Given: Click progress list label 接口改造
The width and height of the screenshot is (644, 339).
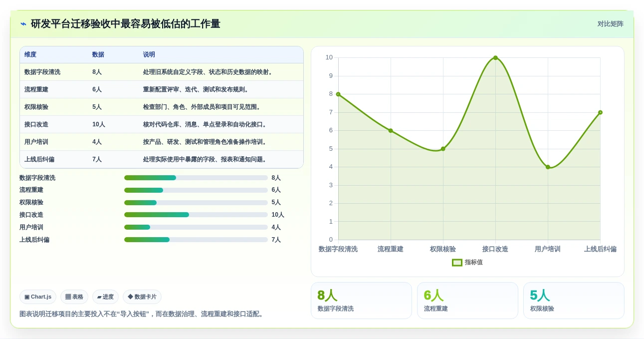Looking at the screenshot, I should pos(31,215).
